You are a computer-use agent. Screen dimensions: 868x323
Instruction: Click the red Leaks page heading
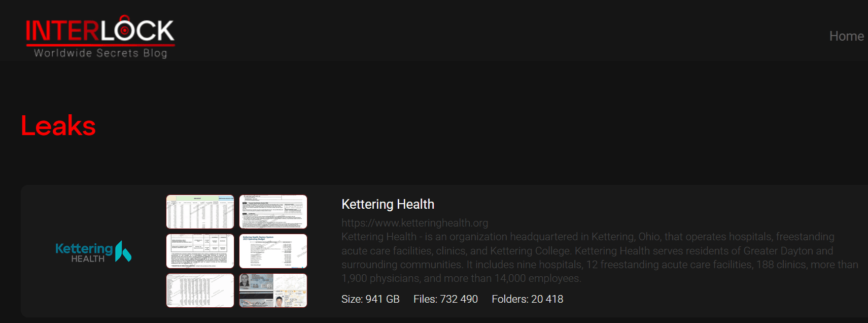[58, 126]
